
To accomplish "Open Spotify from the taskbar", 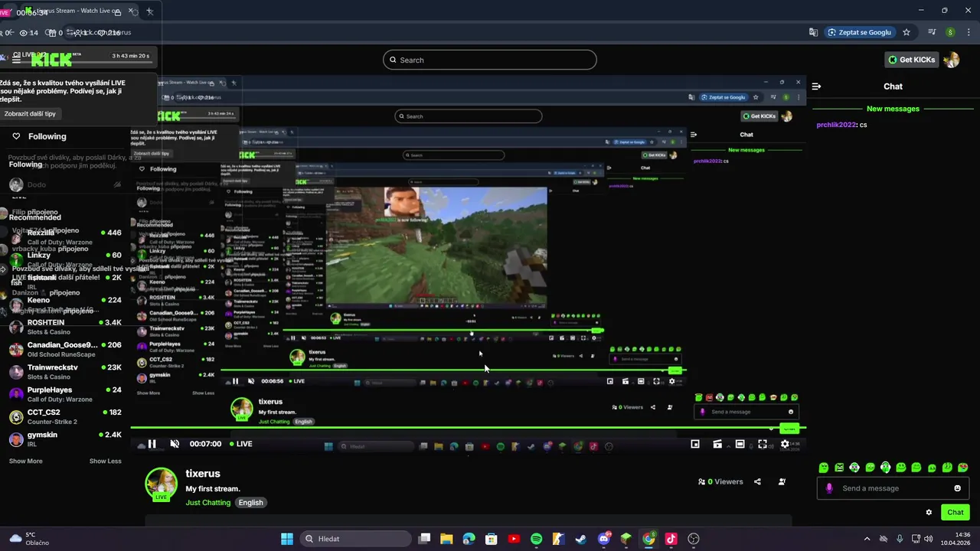I will 536,539.
